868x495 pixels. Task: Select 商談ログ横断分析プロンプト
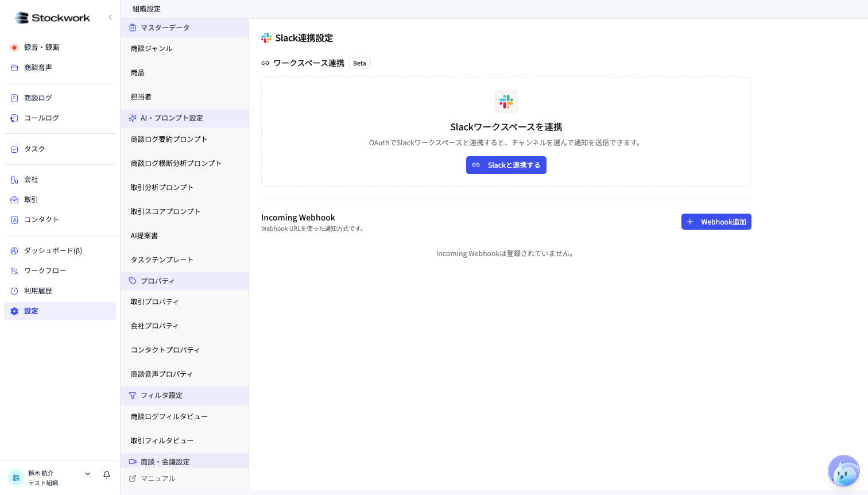tap(184, 164)
